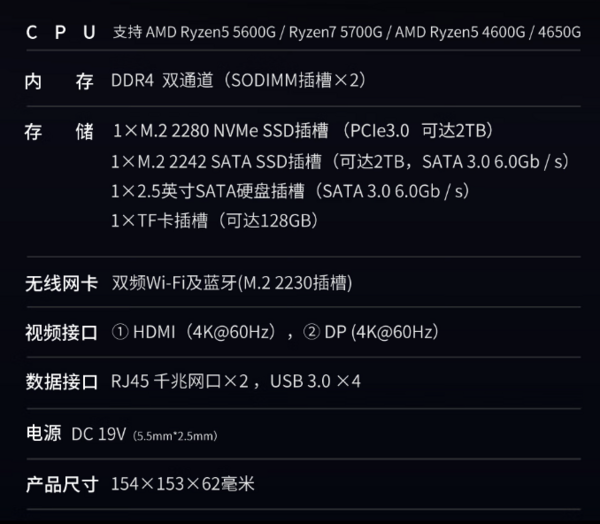Click the 存储 storage heading

(59, 132)
